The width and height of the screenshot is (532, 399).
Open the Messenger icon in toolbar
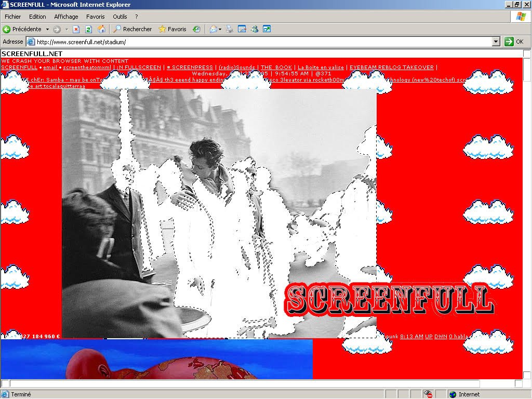(255, 29)
